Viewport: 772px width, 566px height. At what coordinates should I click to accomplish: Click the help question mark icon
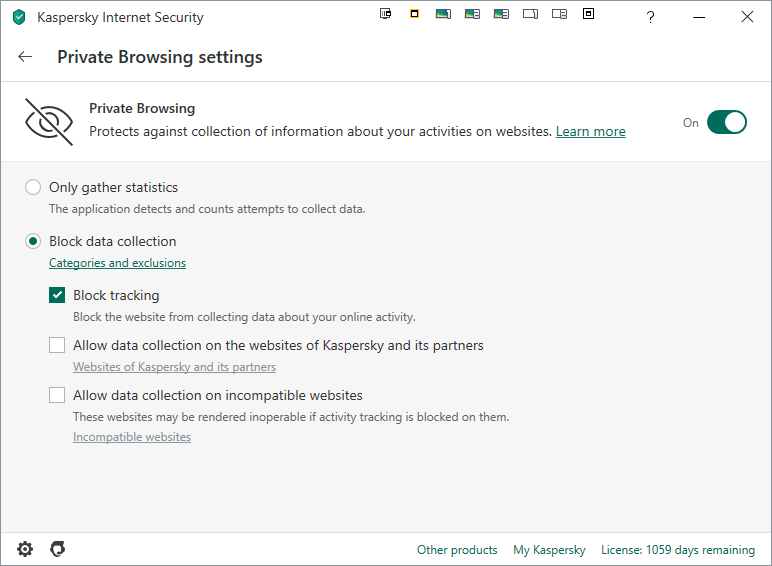tap(650, 17)
